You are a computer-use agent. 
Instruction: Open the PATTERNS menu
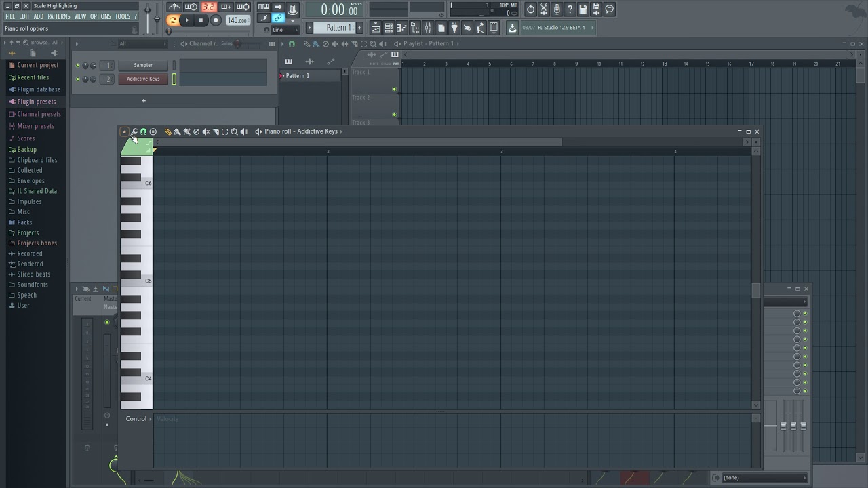coord(59,16)
